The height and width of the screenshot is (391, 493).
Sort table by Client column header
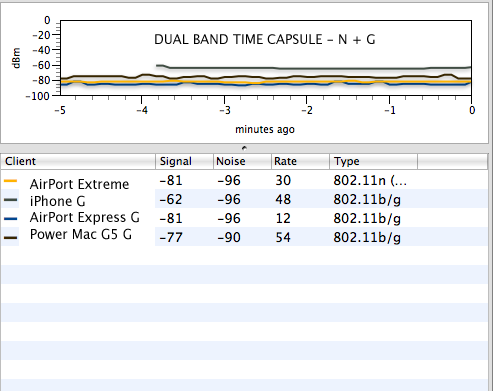78,161
